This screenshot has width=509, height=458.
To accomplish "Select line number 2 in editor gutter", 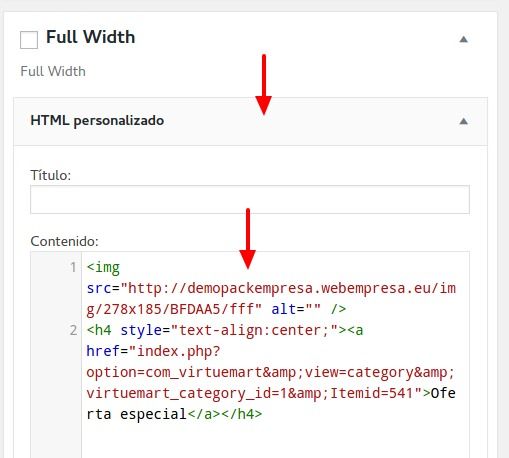I will (73, 330).
